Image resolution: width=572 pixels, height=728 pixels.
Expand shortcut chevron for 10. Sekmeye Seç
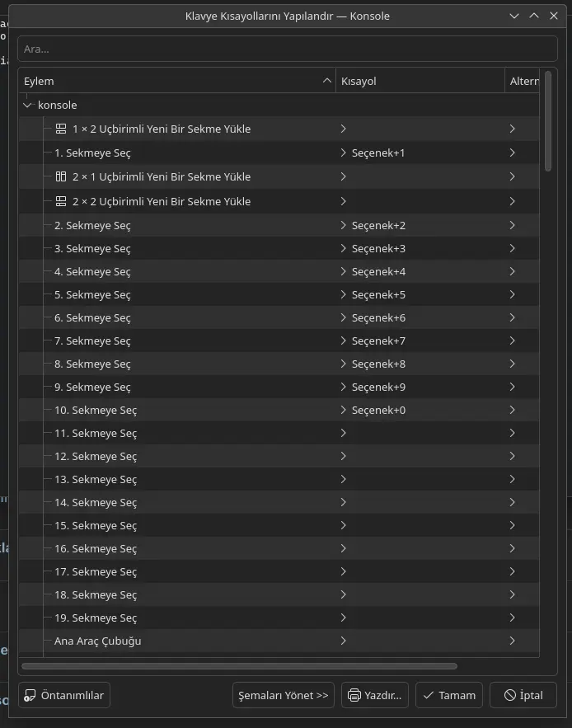343,410
